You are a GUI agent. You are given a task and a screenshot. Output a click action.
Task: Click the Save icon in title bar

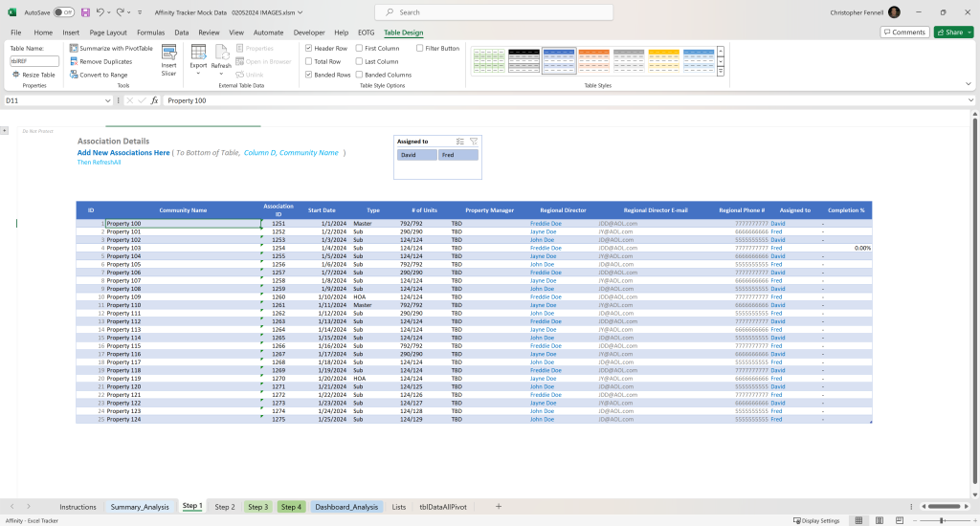tap(85, 12)
